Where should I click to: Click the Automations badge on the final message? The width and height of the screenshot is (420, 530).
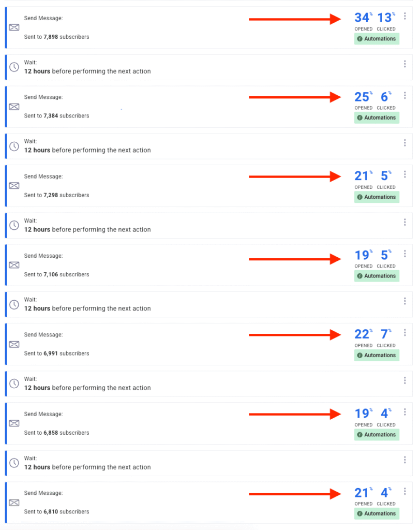pyautogui.click(x=377, y=513)
